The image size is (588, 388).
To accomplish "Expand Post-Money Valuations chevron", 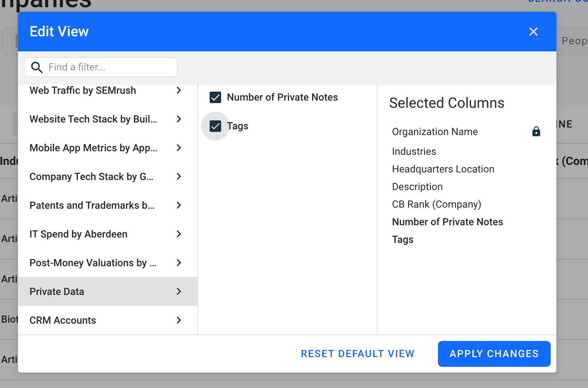I will tap(179, 263).
